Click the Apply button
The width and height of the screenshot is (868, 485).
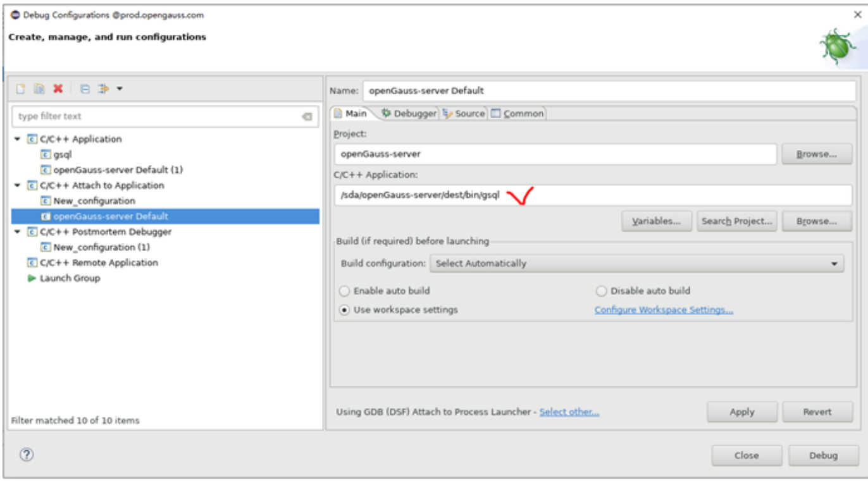742,412
